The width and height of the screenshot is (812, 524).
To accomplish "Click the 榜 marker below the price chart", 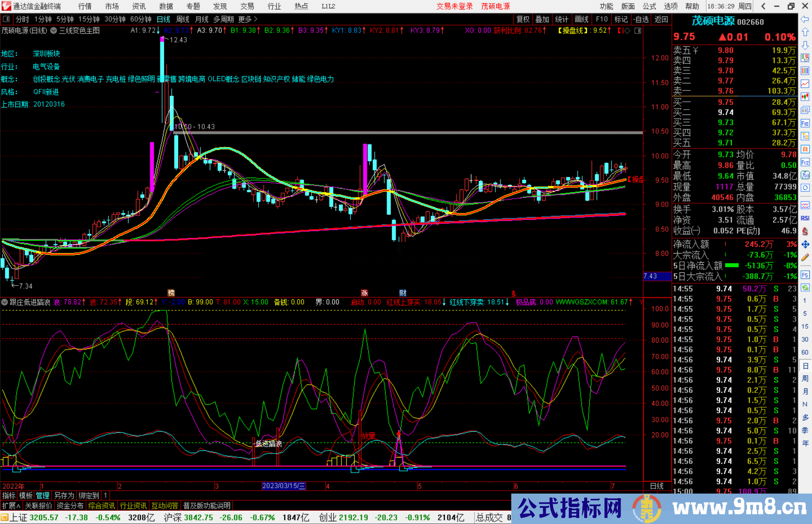I will [x=171, y=293].
